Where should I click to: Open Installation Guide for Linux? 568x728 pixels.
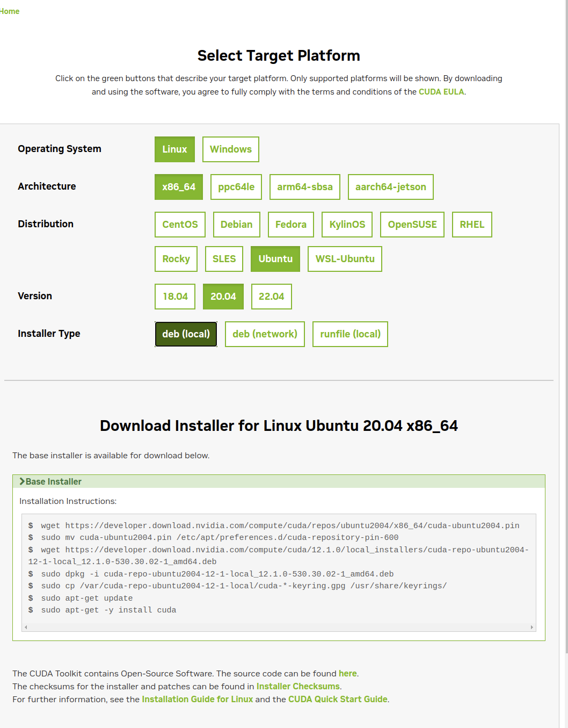pos(197,700)
